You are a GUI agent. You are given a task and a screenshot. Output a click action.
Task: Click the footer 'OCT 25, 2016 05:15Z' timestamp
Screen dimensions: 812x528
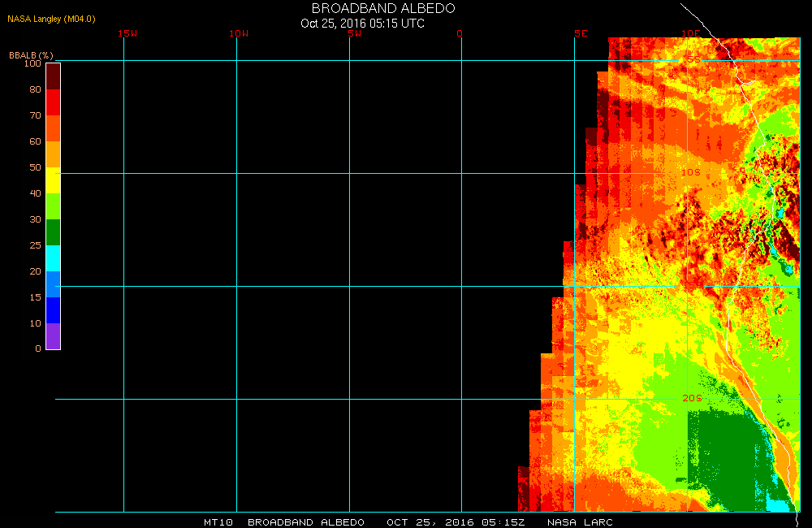(456, 522)
